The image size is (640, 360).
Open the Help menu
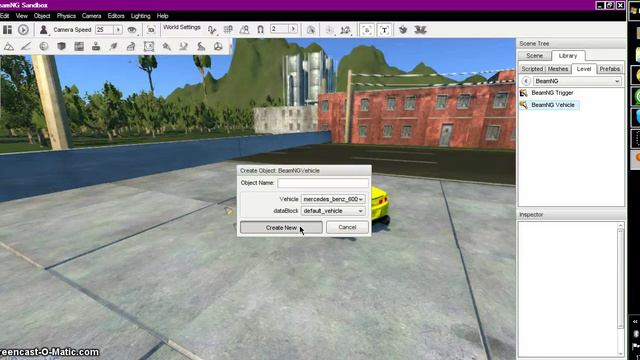(162, 16)
